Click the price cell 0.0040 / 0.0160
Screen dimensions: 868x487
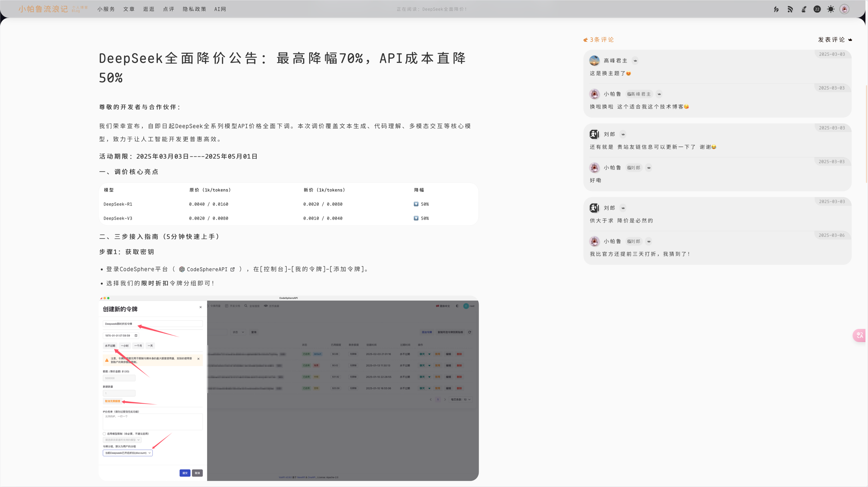tap(209, 204)
